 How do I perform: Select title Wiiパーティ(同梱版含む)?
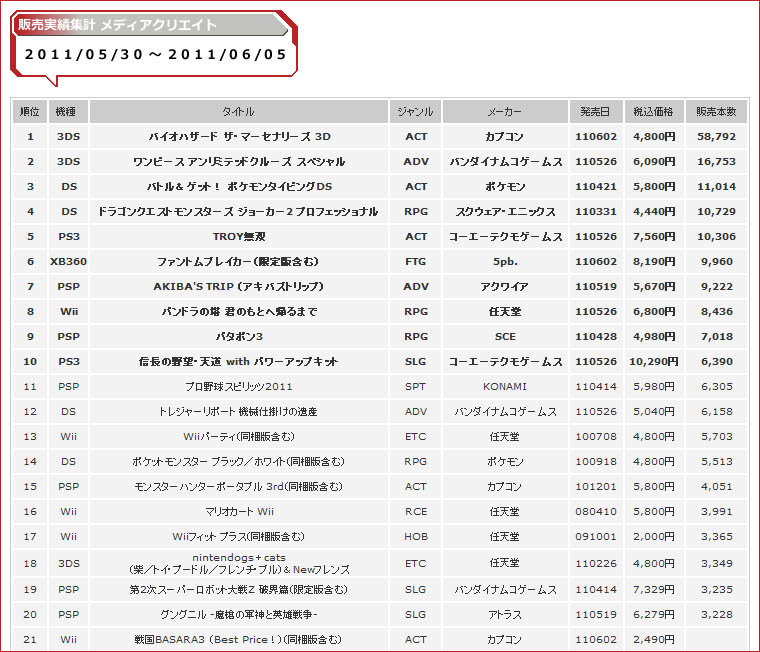(x=239, y=437)
